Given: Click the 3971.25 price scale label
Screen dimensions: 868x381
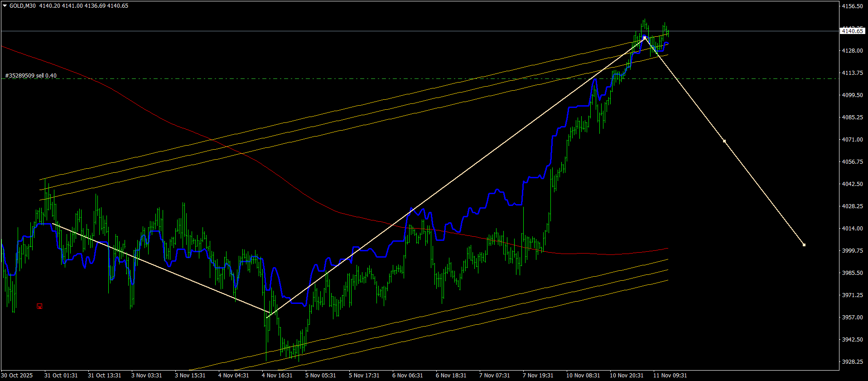Looking at the screenshot, I should [x=852, y=295].
